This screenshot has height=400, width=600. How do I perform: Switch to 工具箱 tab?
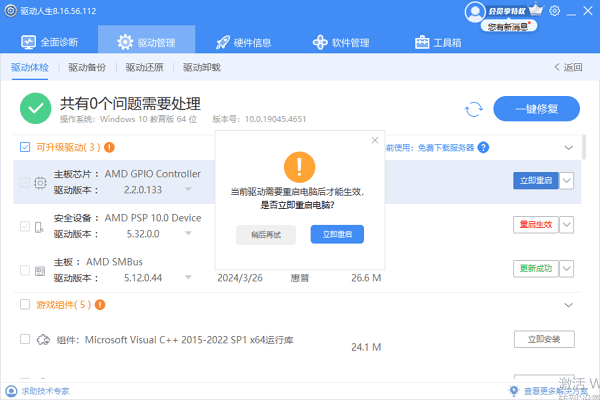pyautogui.click(x=438, y=42)
